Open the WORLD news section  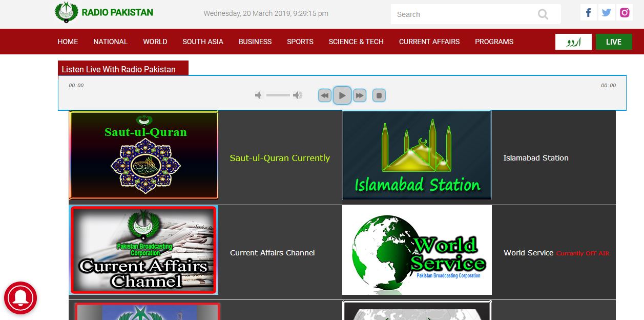(x=155, y=42)
